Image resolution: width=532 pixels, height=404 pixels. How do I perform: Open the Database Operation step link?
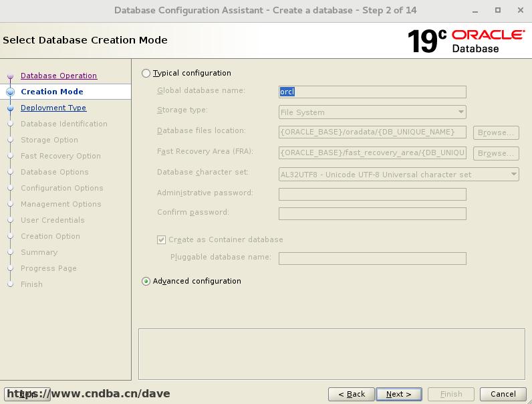tap(59, 76)
